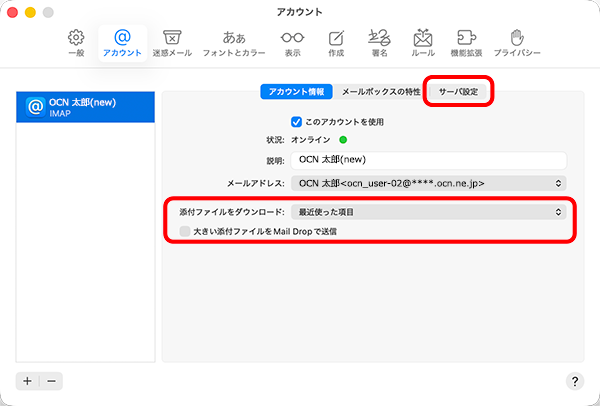Select the アカウント情報 tab

coord(296,91)
